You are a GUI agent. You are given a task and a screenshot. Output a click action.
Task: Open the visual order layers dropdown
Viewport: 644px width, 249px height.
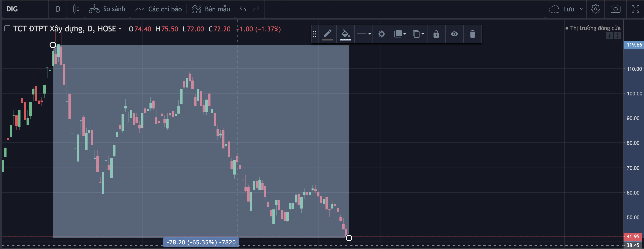400,34
